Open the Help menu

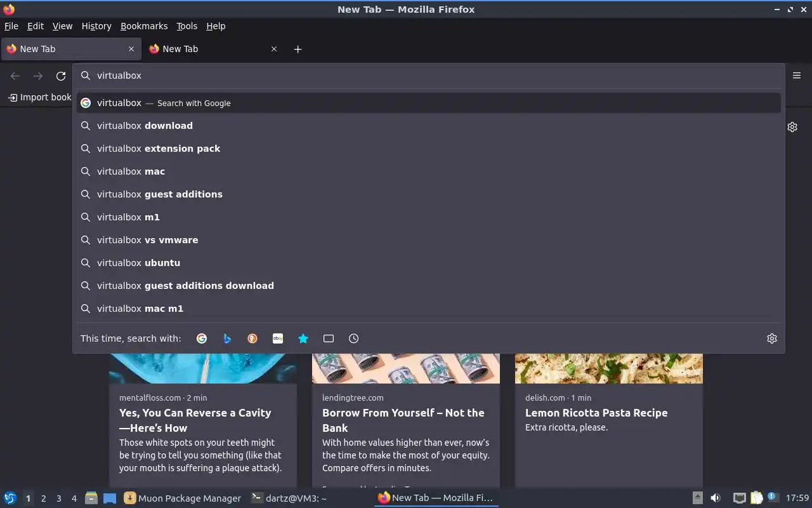tap(216, 26)
